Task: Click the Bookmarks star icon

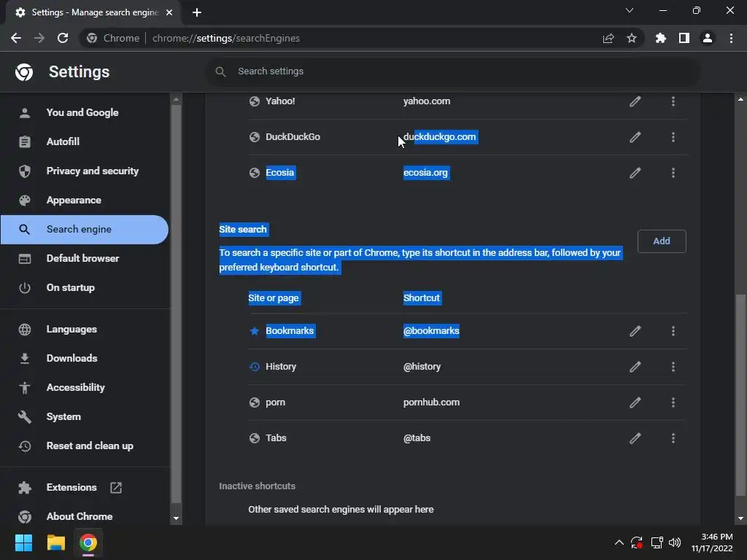Action: click(x=255, y=331)
